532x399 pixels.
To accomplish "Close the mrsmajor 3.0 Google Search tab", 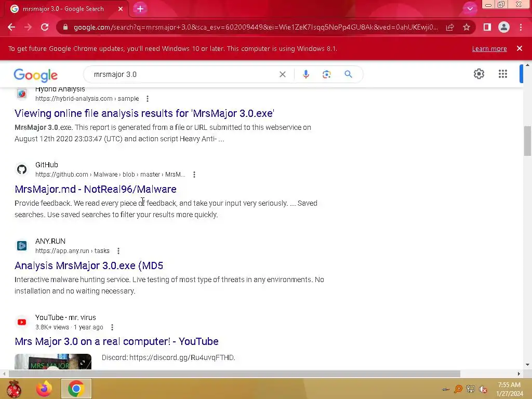I will pos(121,9).
